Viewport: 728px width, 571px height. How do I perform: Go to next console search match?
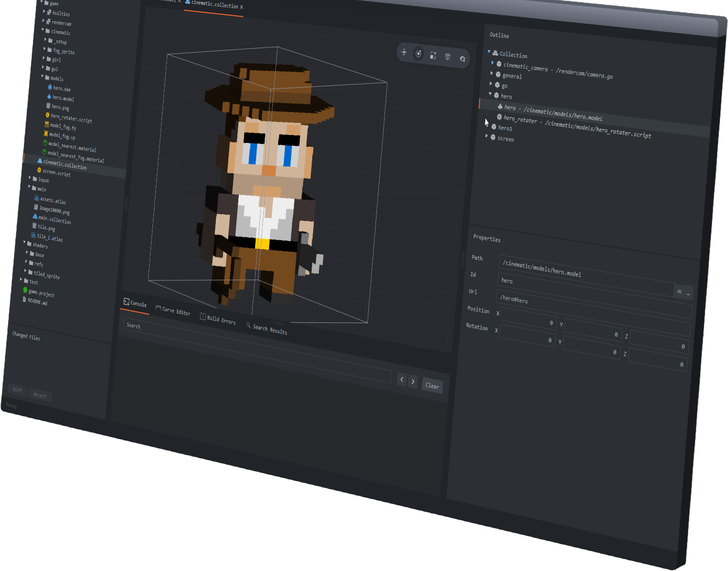[x=413, y=382]
